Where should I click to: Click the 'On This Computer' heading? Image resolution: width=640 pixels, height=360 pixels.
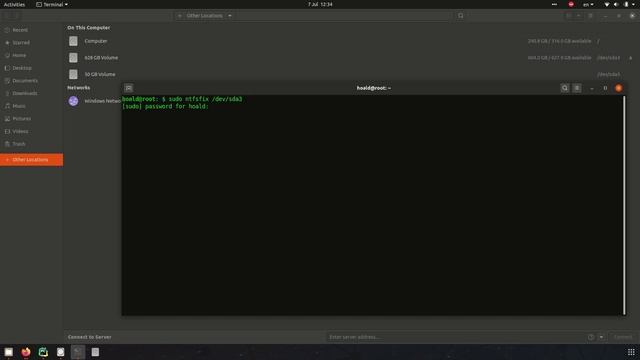pos(89,28)
